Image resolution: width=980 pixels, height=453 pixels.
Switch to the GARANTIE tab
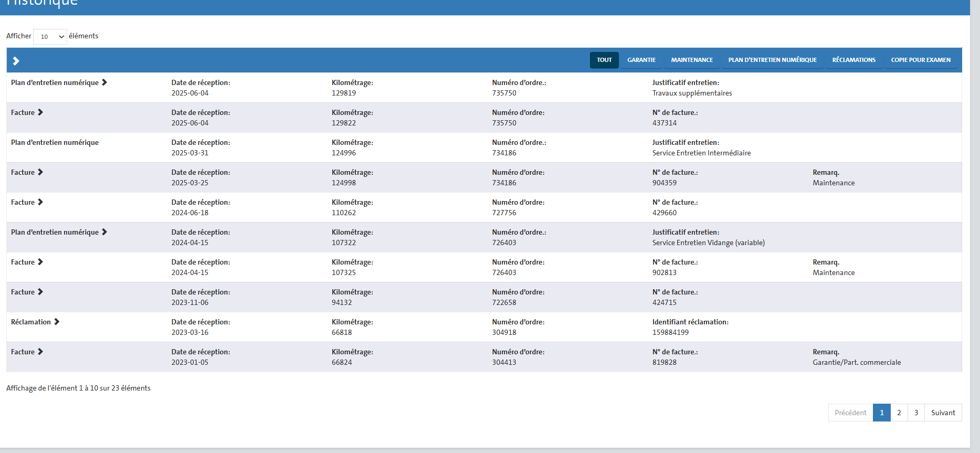[x=641, y=60]
